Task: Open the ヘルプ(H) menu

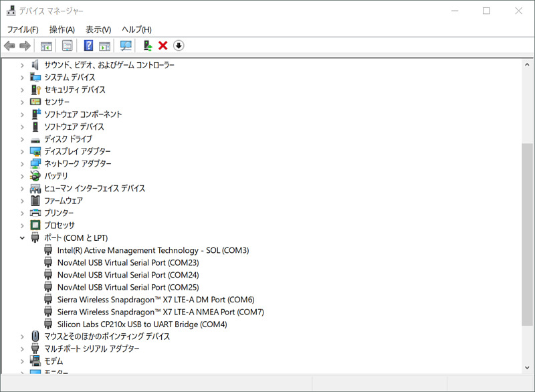Action: point(137,29)
